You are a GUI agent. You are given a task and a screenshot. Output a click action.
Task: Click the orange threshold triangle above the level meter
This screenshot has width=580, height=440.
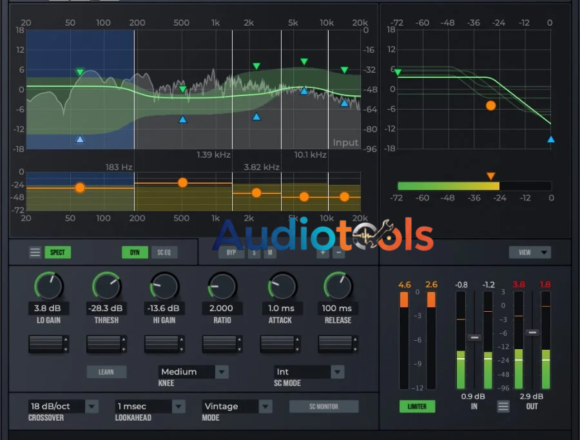click(x=491, y=176)
